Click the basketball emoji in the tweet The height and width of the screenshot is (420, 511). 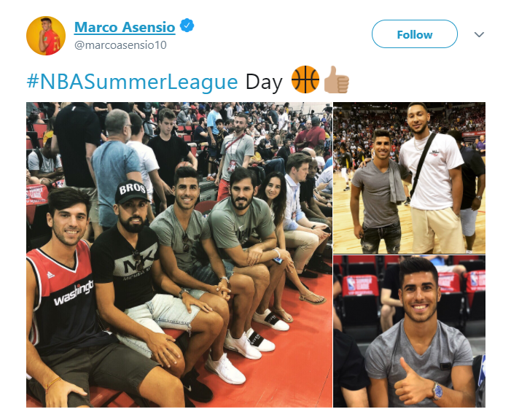click(305, 79)
